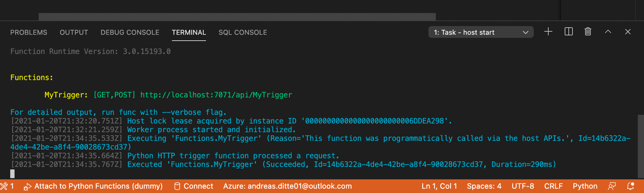Viewport: 644px width, 193px height.
Task: Change language mode from Python
Action: click(585, 186)
